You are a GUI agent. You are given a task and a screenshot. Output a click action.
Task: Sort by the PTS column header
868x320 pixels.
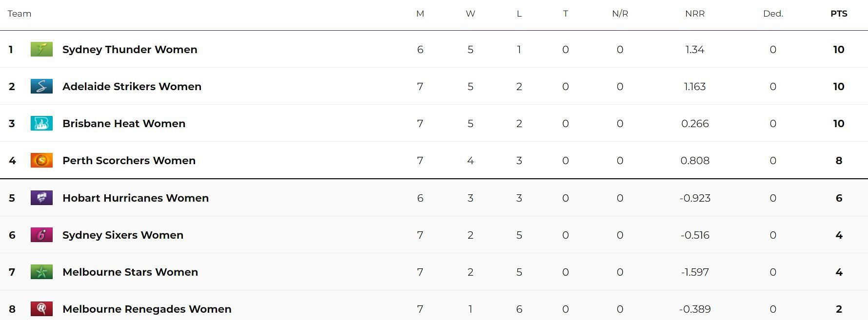click(x=839, y=14)
